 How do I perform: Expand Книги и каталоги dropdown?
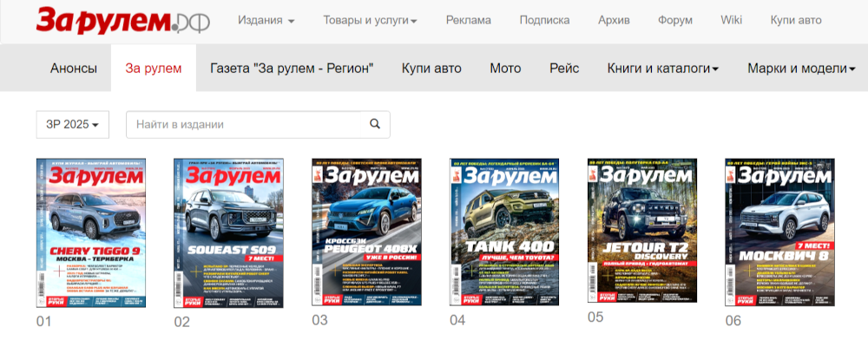pyautogui.click(x=663, y=69)
